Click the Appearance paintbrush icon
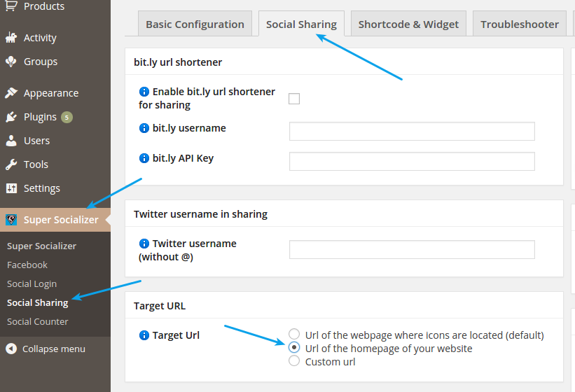 (11, 93)
